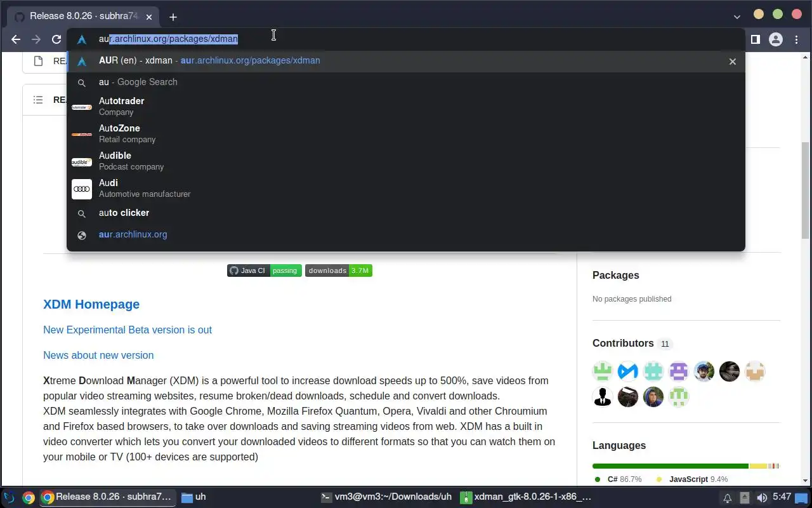Select the Audi automotive manufacturer suggestion
812x508 pixels.
406,188
